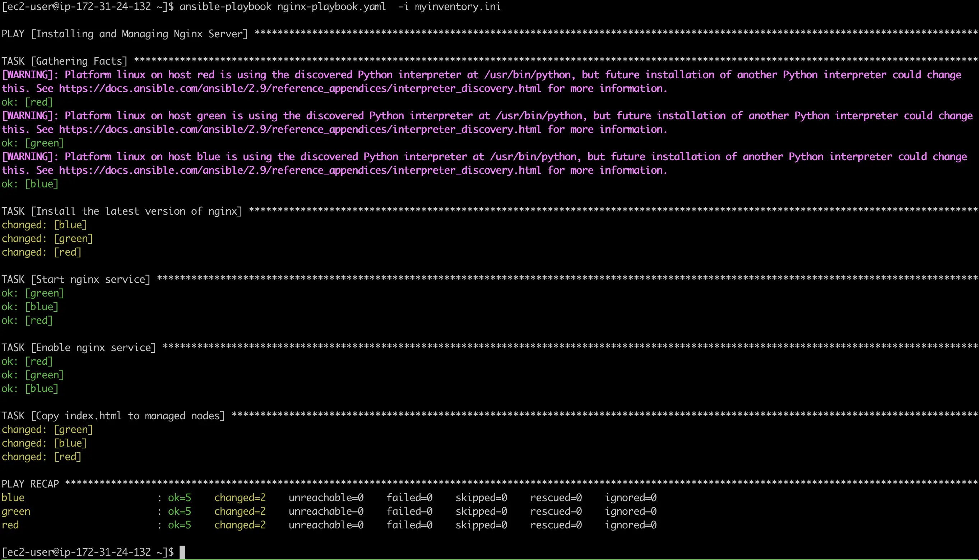
Task: Click the blinking cursor at the shell prompt
Action: pos(182,552)
